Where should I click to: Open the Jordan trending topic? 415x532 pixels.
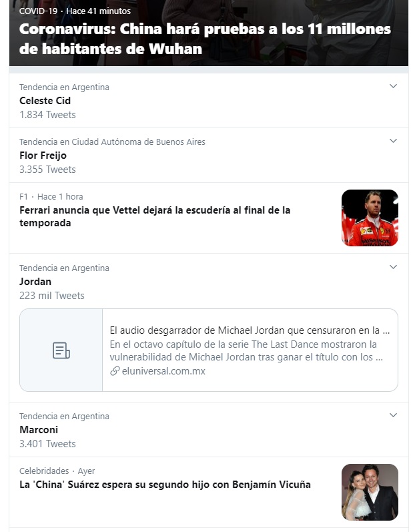pyautogui.click(x=35, y=282)
